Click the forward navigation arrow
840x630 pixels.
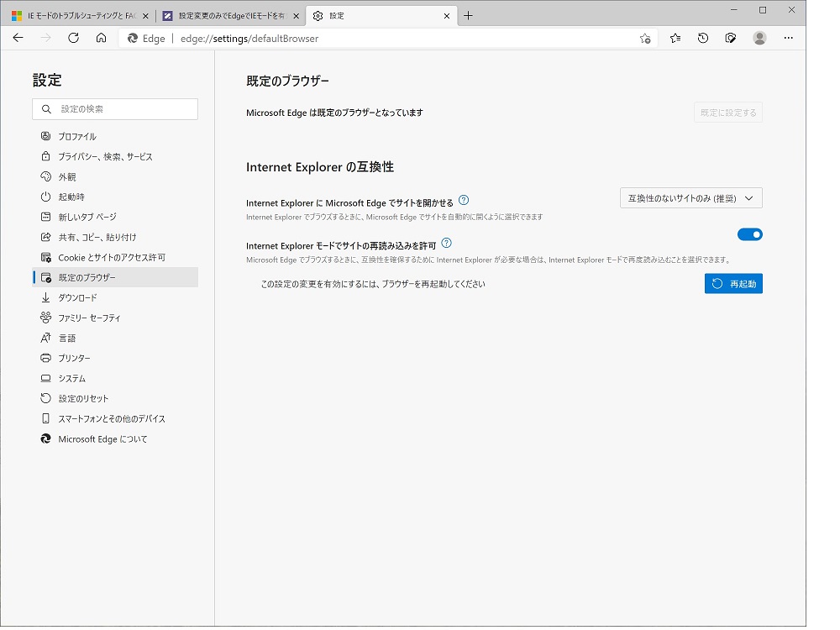(46, 38)
